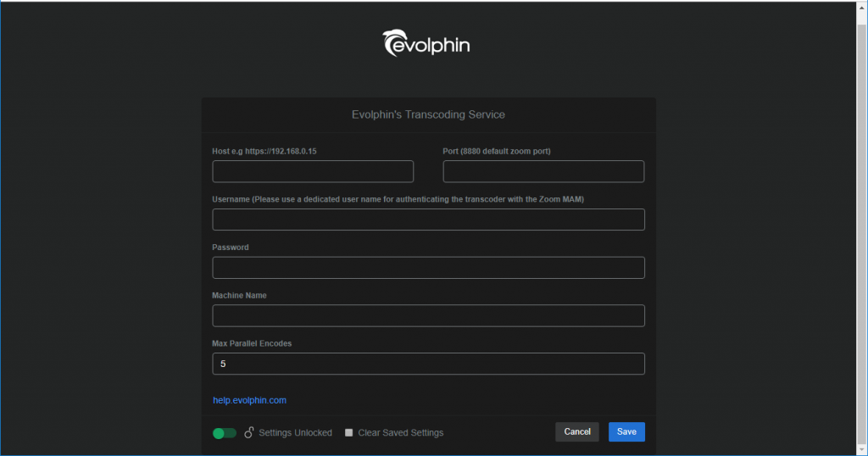This screenshot has width=868, height=456.
Task: Click the Settings Unlocked label
Action: [296, 433]
